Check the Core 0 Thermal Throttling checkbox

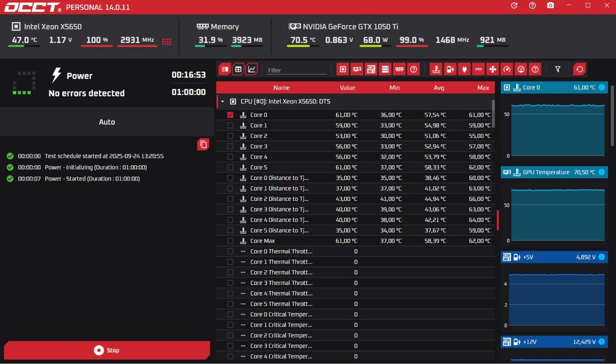click(x=230, y=251)
